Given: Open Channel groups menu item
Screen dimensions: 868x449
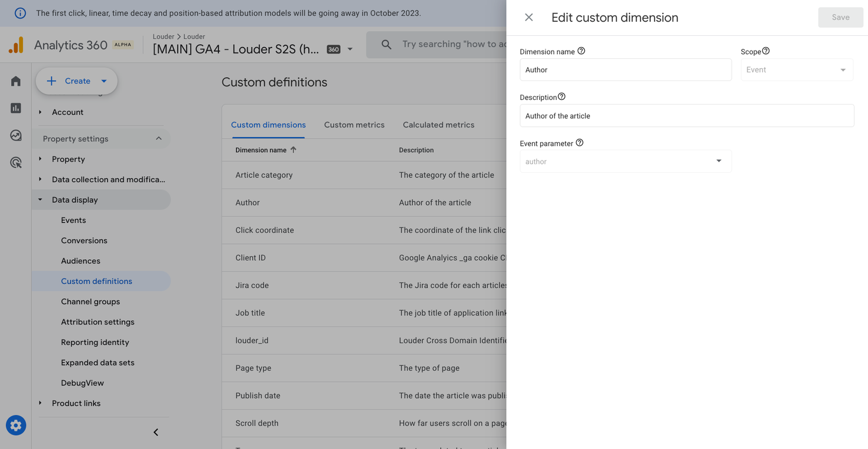Looking at the screenshot, I should (91, 301).
